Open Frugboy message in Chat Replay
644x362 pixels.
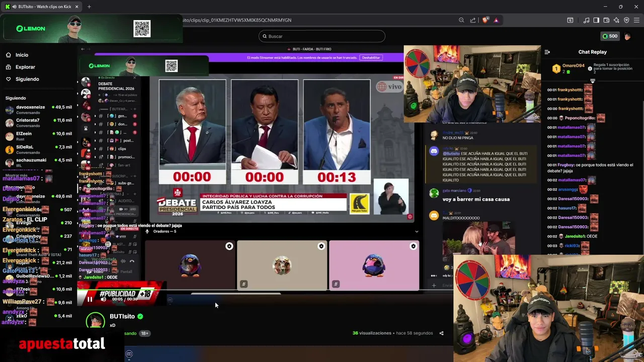point(590,167)
